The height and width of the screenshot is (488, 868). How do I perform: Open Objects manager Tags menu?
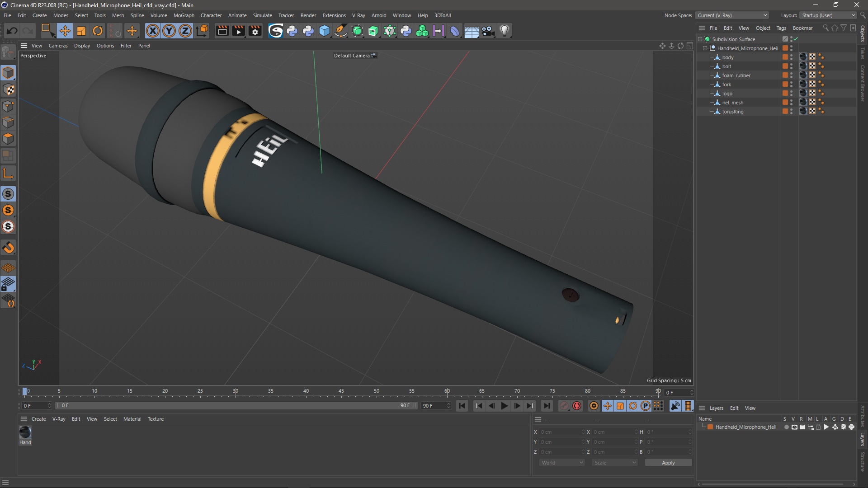click(x=781, y=28)
